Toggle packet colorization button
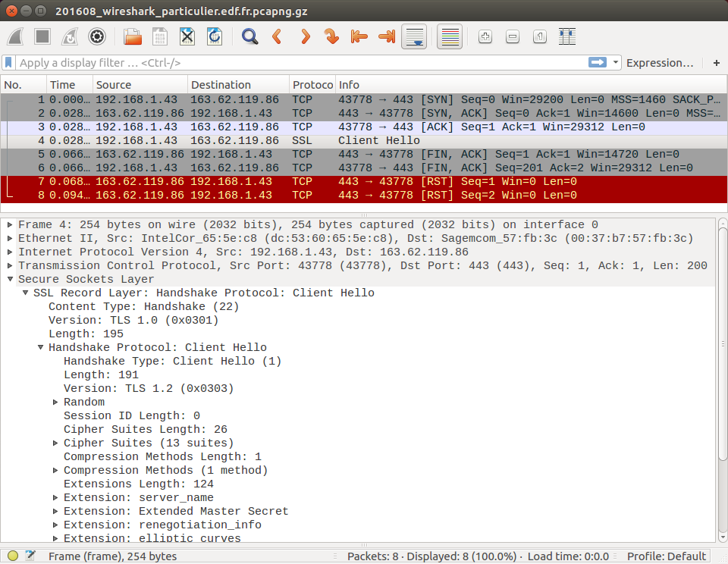Screen dimensions: 728x564 pos(450,36)
